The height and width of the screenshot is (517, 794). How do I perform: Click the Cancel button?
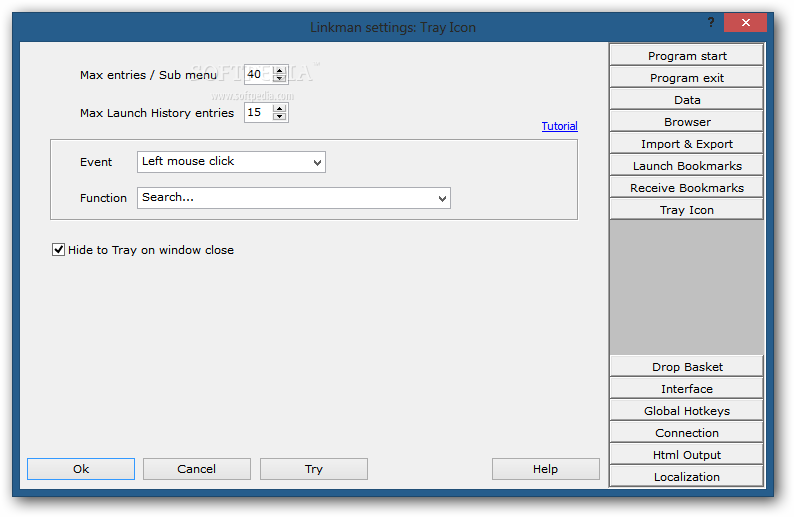pyautogui.click(x=196, y=469)
